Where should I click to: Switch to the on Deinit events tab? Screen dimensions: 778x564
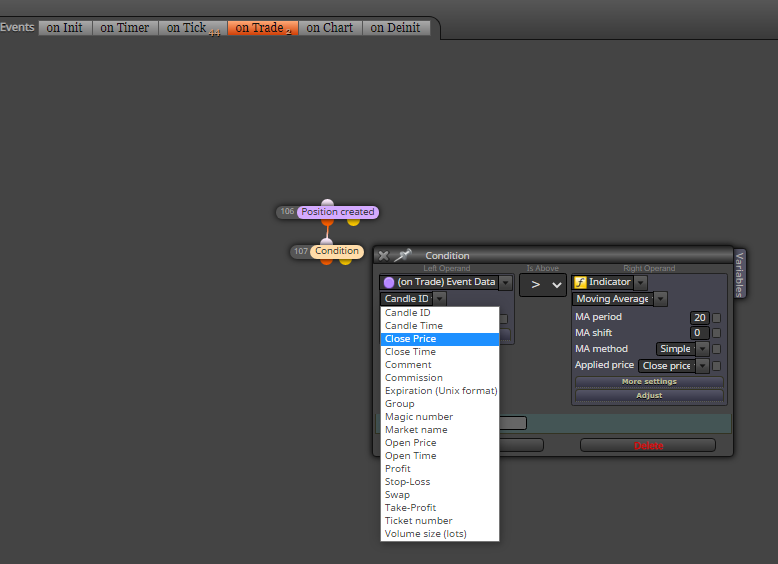pos(395,28)
